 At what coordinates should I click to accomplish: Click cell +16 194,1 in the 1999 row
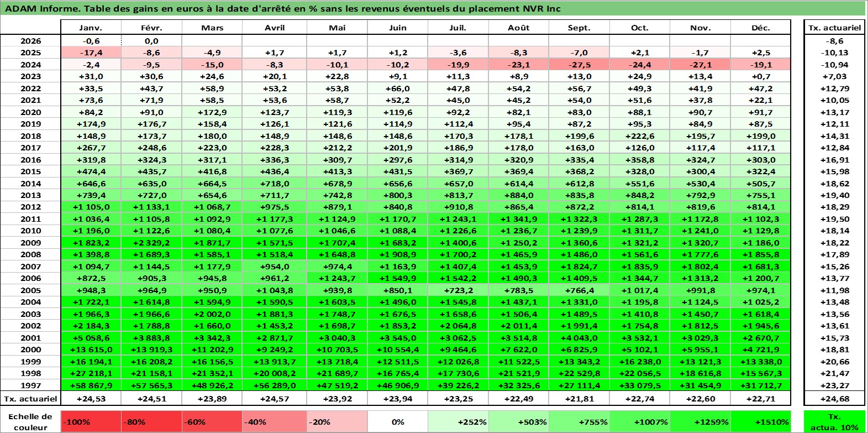(91, 362)
